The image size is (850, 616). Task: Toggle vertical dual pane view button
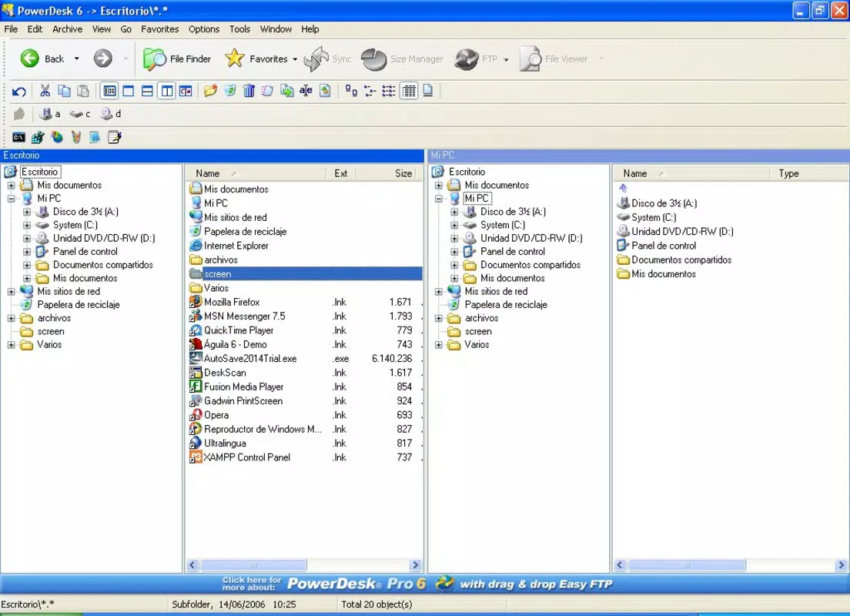[166, 91]
